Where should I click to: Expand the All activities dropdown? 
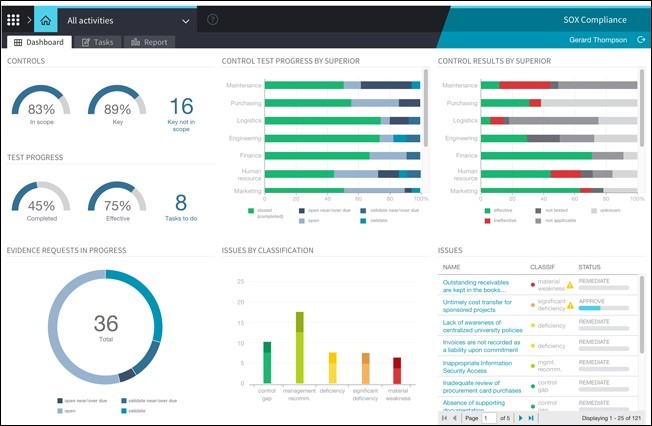pyautogui.click(x=186, y=20)
